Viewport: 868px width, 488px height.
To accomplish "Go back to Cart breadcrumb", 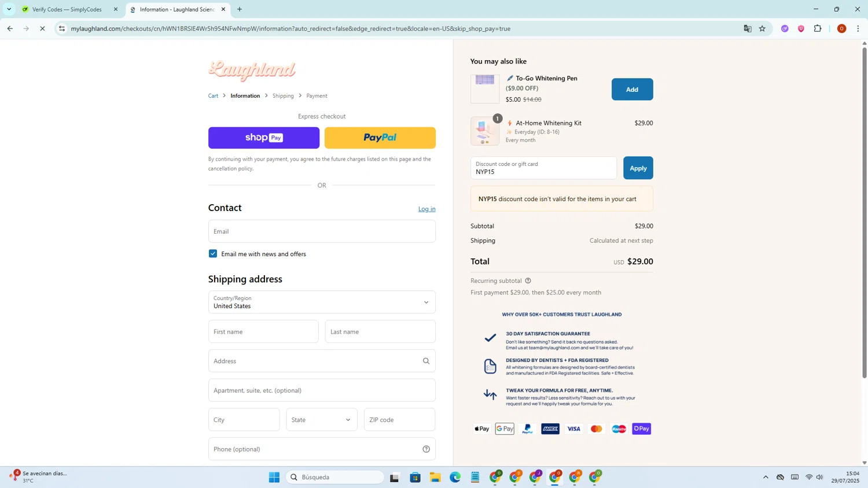I will click(213, 96).
